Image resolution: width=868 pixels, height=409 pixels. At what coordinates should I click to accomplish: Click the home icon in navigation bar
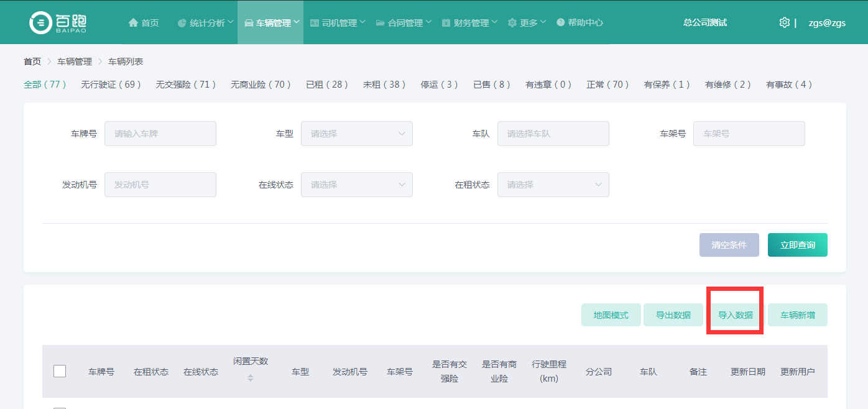[x=133, y=23]
